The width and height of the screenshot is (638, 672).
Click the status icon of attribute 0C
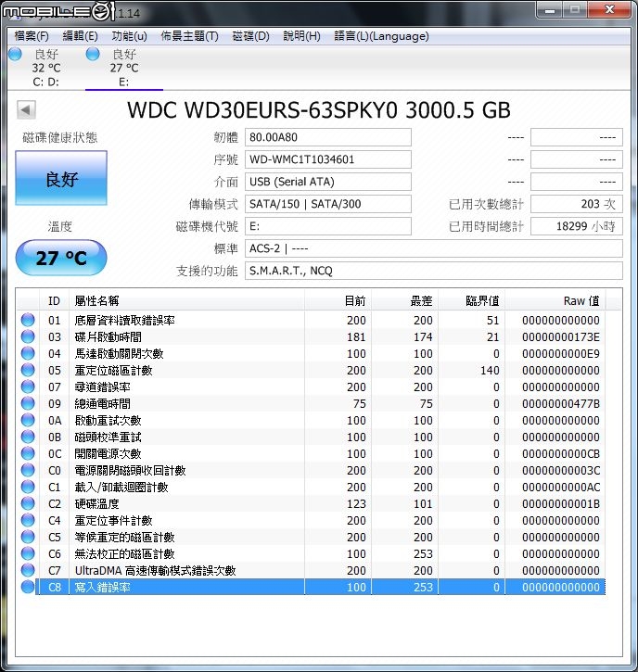(x=28, y=453)
